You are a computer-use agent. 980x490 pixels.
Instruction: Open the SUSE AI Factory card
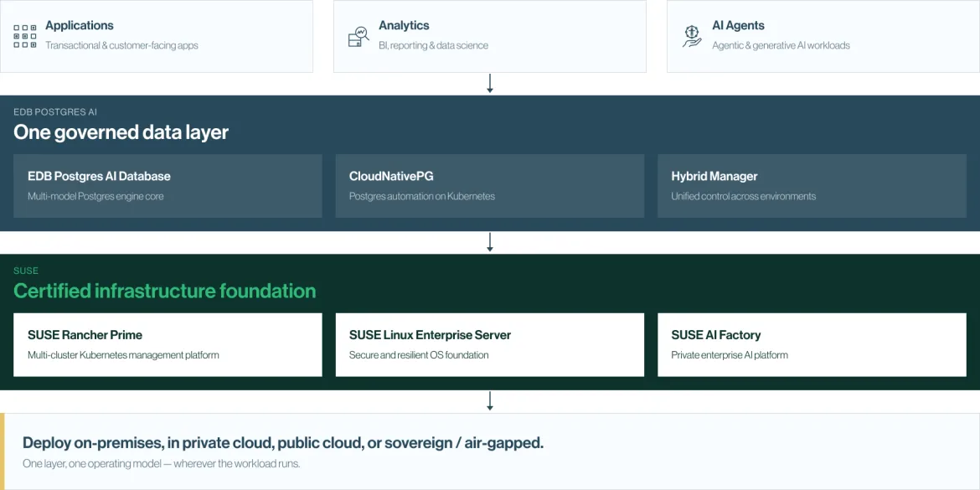click(x=812, y=345)
